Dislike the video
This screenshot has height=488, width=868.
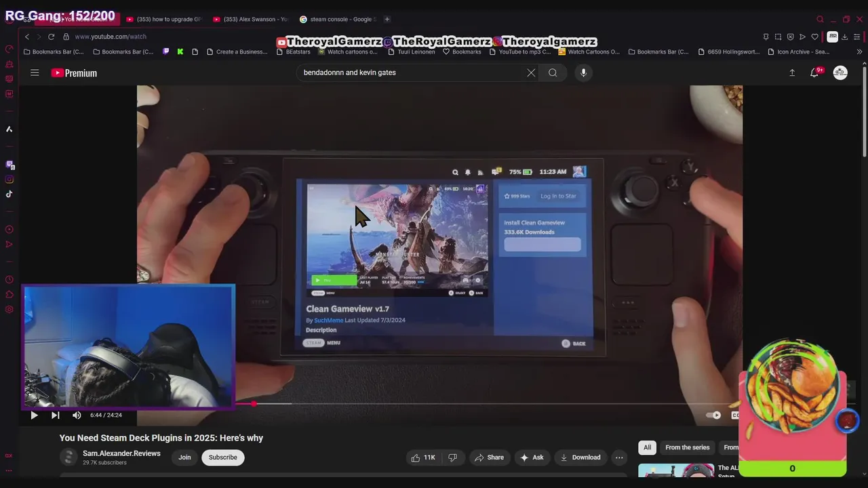click(452, 457)
